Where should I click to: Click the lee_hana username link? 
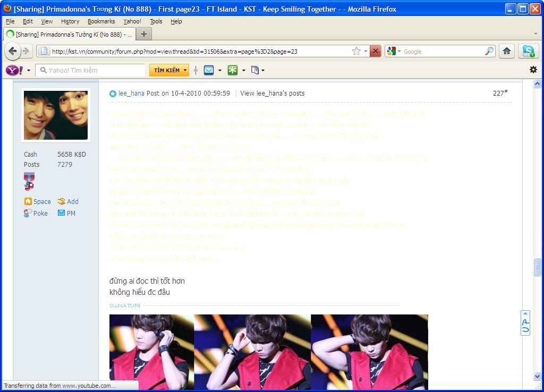(131, 93)
